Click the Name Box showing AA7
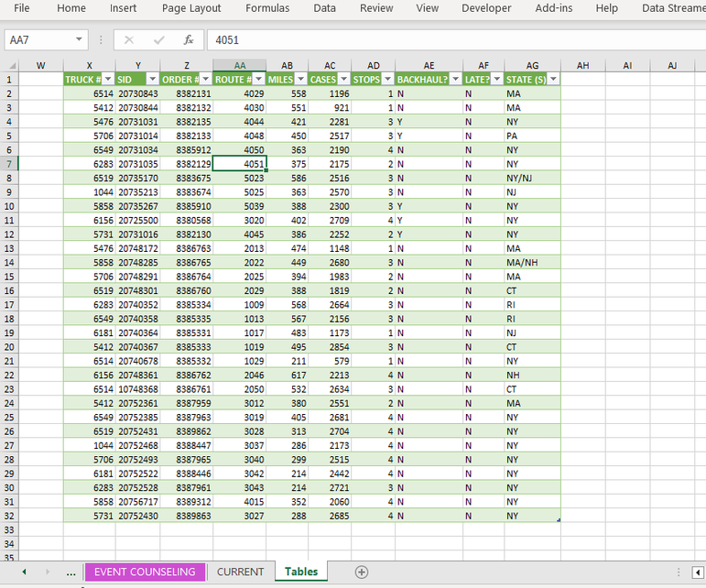Screen dimensions: 706x588 click(38, 40)
